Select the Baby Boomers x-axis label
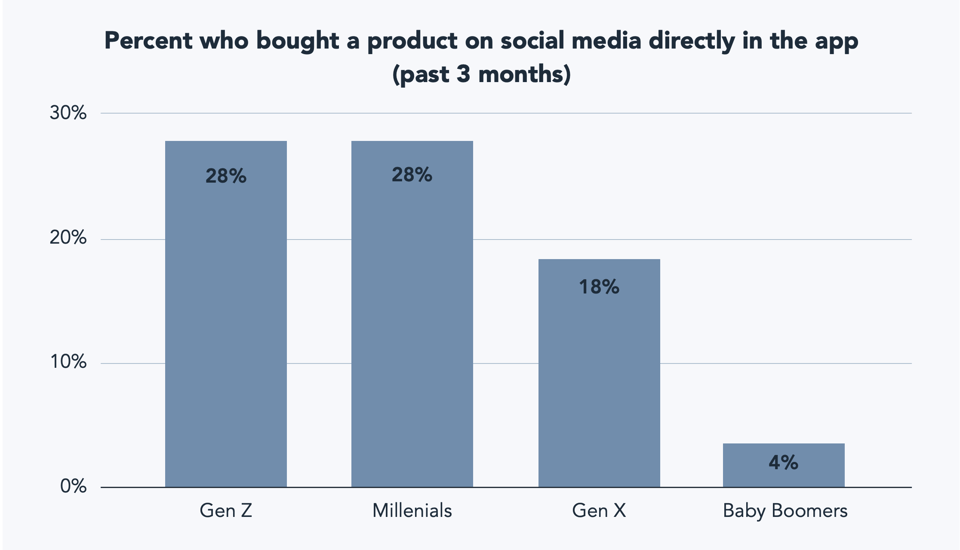Screen dimensions: 960x550 785,511
